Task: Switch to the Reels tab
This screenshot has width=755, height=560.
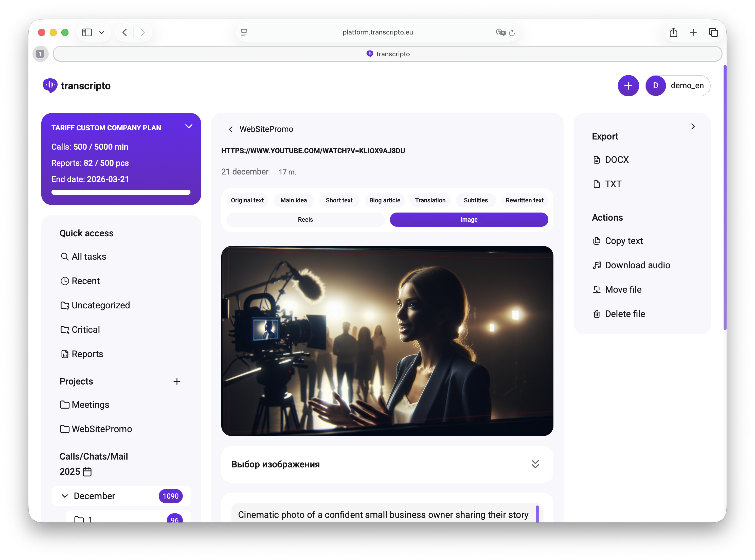Action: pyautogui.click(x=305, y=220)
